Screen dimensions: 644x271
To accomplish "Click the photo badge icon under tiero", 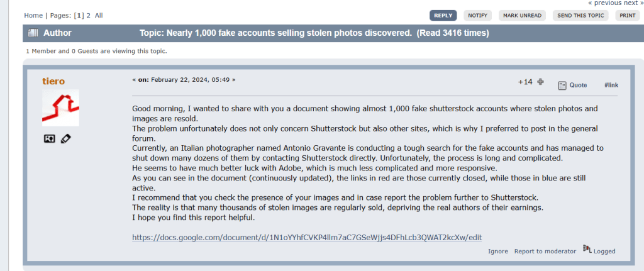I will click(50, 138).
